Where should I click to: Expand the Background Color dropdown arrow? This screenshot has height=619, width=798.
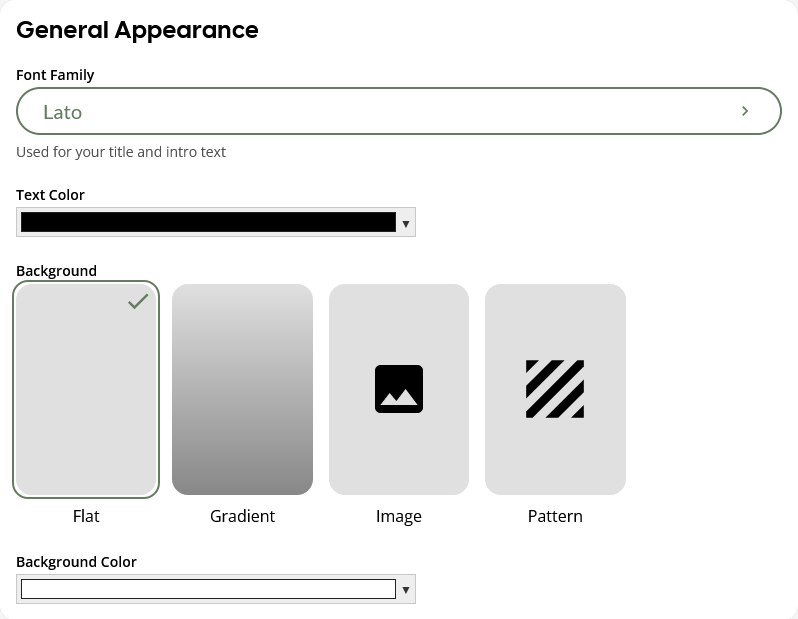tap(405, 590)
